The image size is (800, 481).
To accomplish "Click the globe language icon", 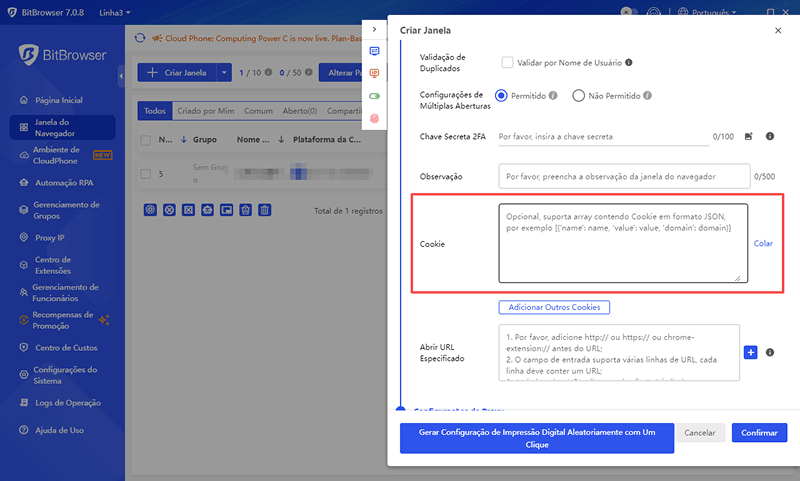I will [x=683, y=12].
